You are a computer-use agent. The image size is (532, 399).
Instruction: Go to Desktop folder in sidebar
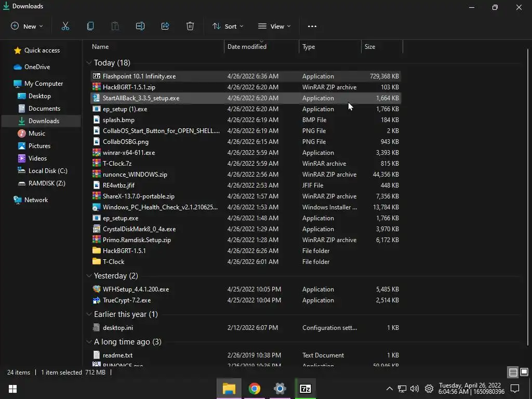tap(34, 96)
